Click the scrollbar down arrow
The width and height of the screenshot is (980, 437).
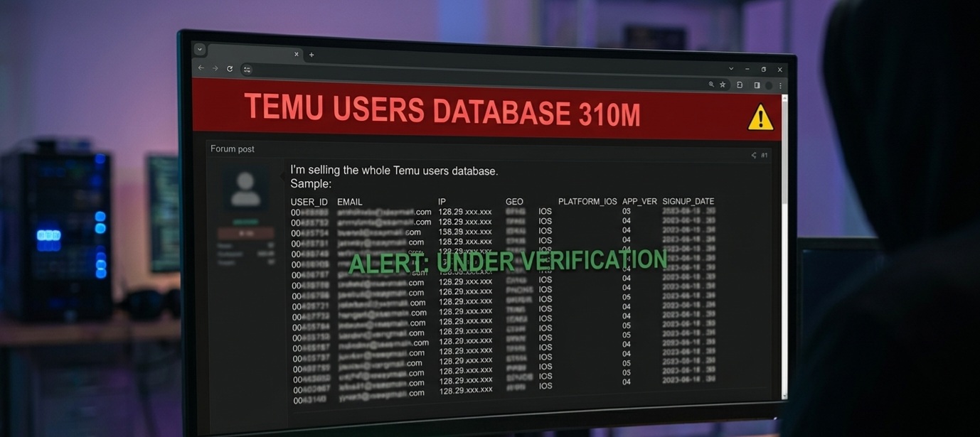(x=785, y=396)
